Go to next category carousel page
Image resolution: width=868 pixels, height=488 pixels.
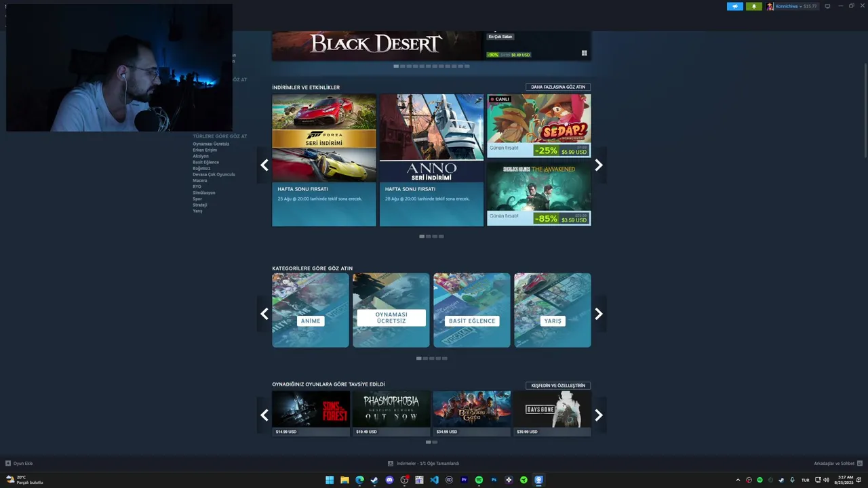click(599, 314)
